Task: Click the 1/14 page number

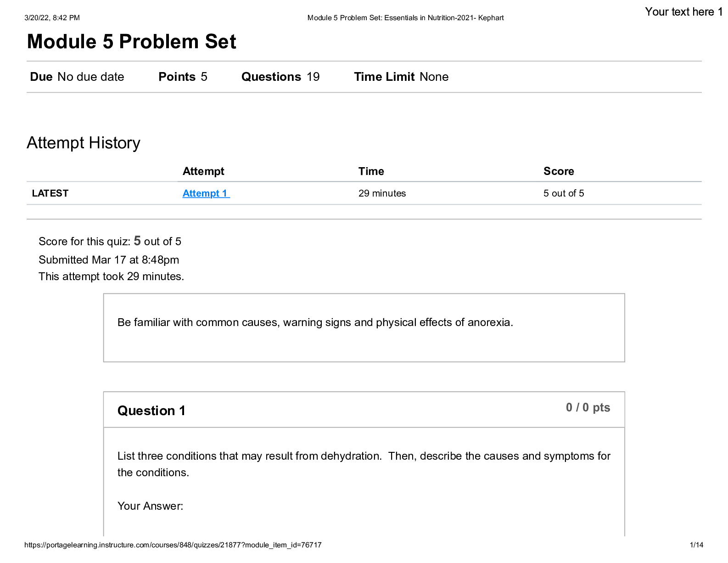Action: click(696, 545)
